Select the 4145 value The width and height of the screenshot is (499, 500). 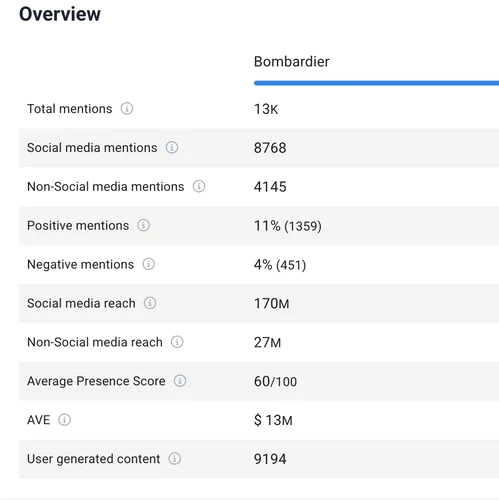270,187
